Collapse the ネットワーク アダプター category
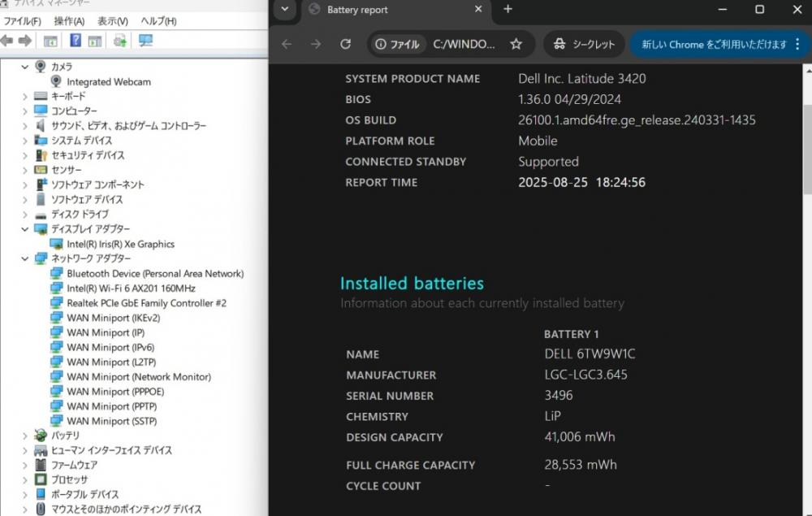Viewport: 812px width, 516px height. click(24, 258)
